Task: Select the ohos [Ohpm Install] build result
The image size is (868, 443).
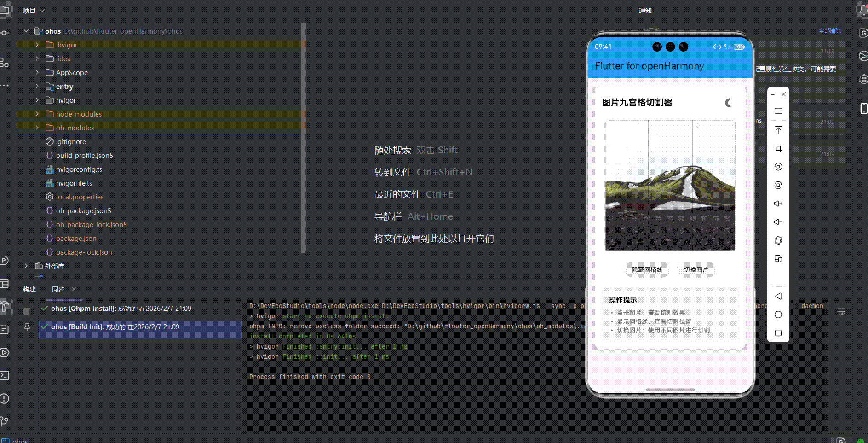Action: pyautogui.click(x=140, y=309)
